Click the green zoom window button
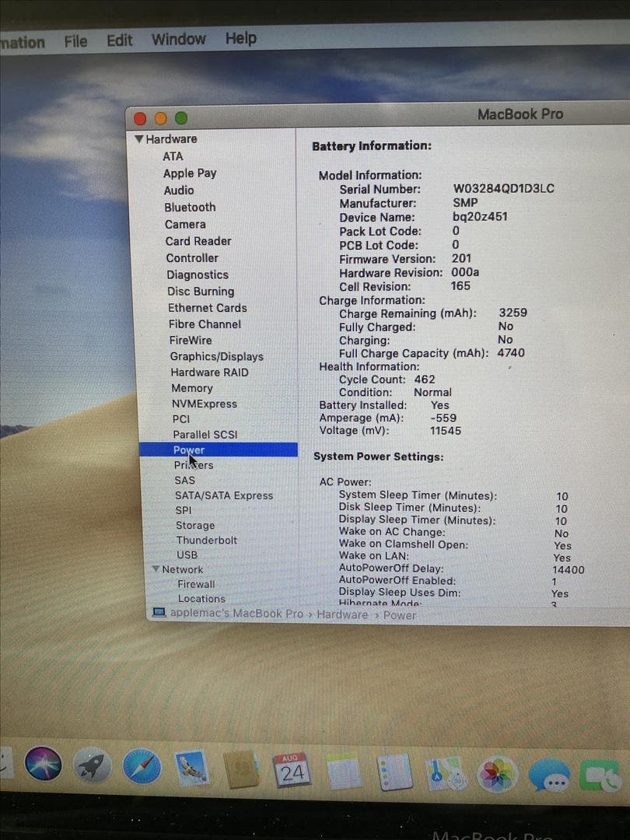630x840 pixels. (181, 118)
